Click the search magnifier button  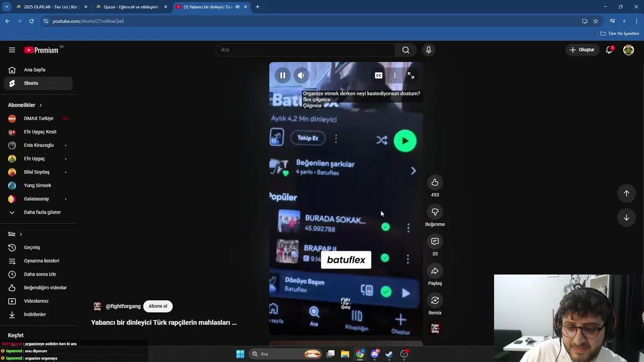tap(406, 50)
